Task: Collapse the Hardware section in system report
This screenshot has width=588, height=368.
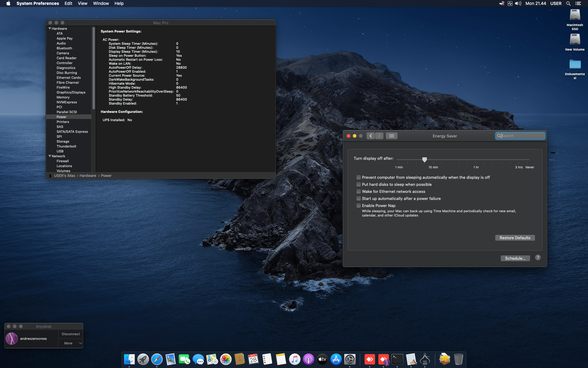Action: pos(50,28)
